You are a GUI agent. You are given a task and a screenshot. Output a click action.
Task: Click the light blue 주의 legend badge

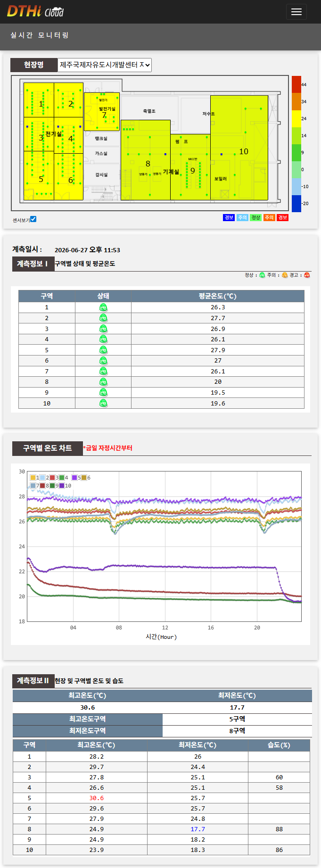click(x=242, y=217)
